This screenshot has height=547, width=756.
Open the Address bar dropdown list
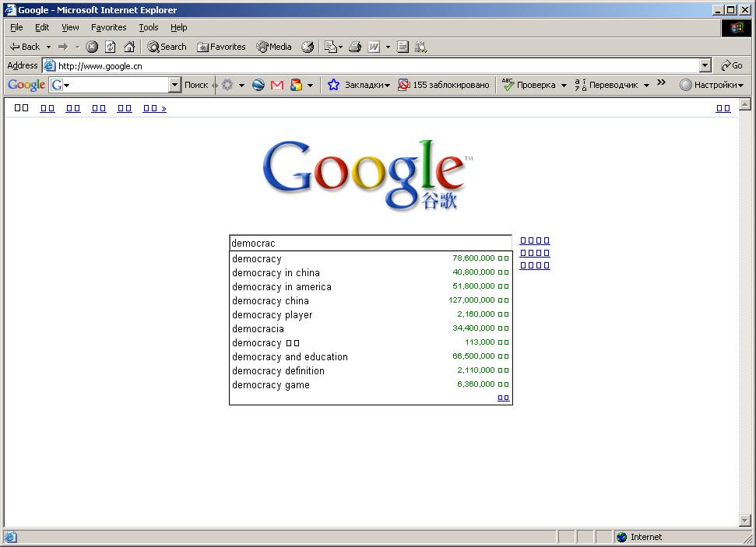pos(705,65)
